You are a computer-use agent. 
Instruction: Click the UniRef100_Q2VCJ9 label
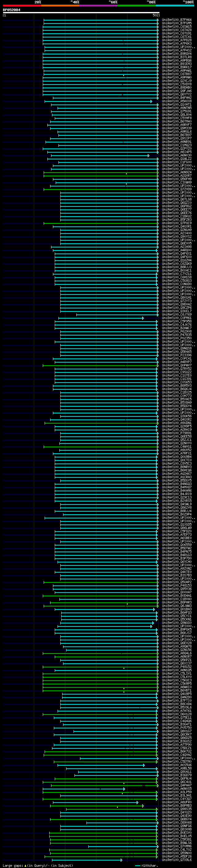176,81
